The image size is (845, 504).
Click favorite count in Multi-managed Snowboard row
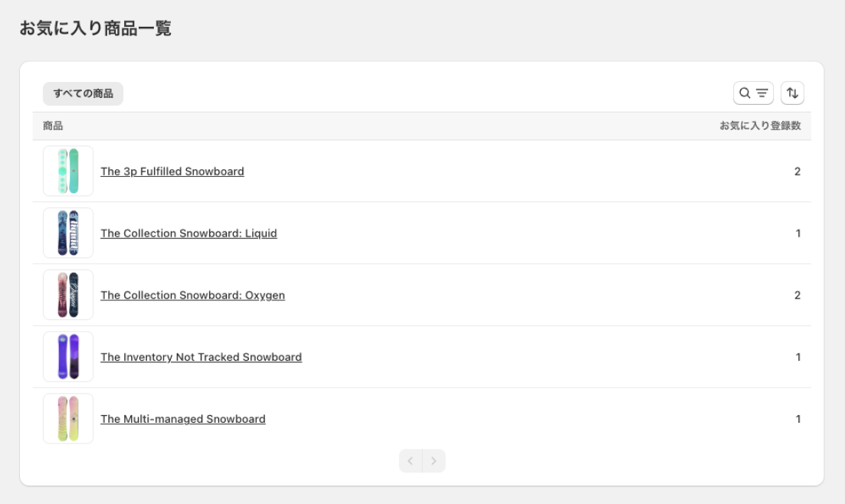[x=798, y=419]
